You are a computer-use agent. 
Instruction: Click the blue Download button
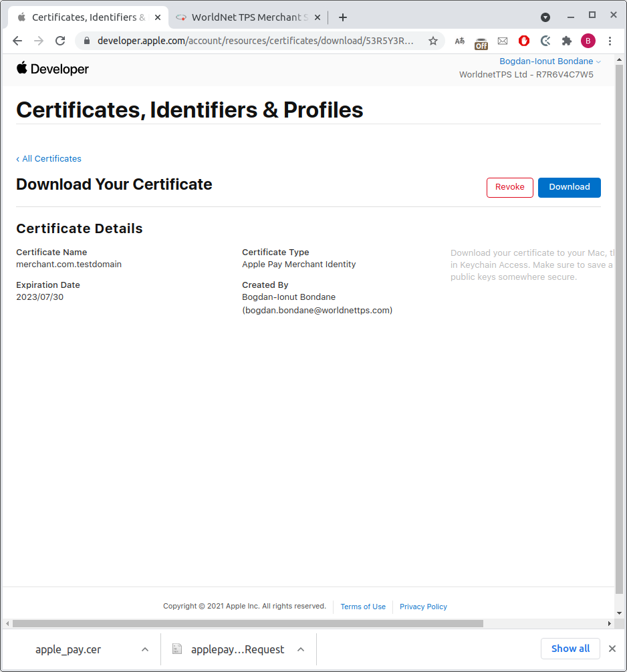pos(569,187)
